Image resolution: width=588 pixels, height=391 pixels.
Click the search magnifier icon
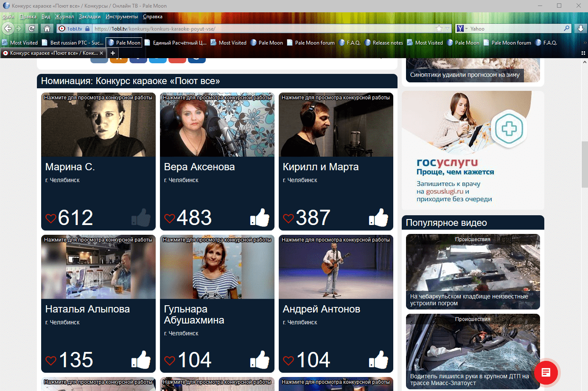pyautogui.click(x=567, y=28)
